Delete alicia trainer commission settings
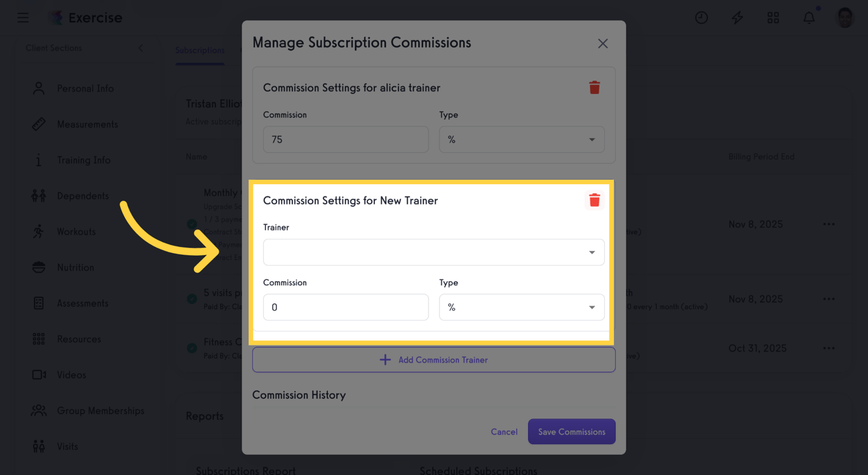The height and width of the screenshot is (475, 868). click(594, 88)
